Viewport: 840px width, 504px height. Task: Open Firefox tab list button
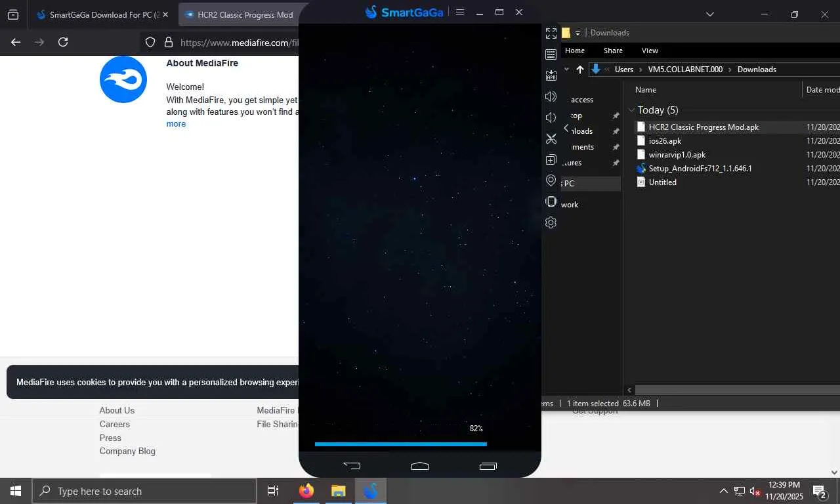coord(13,14)
